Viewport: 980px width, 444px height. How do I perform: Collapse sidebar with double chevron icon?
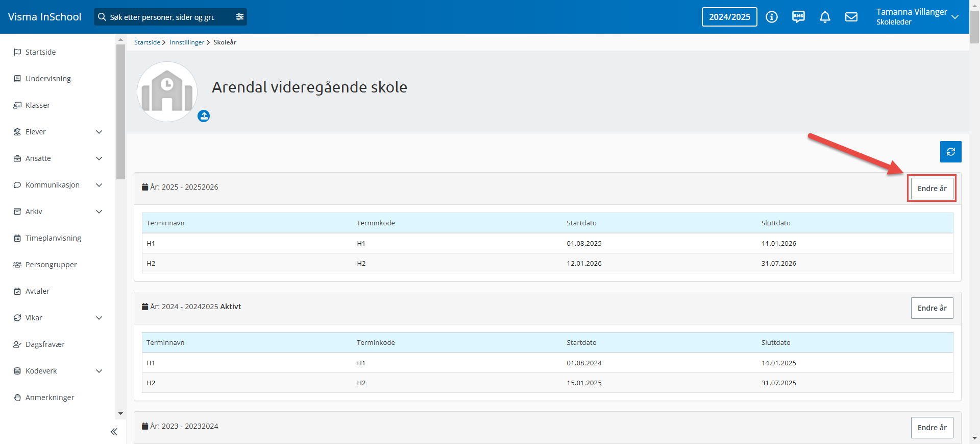(114, 432)
